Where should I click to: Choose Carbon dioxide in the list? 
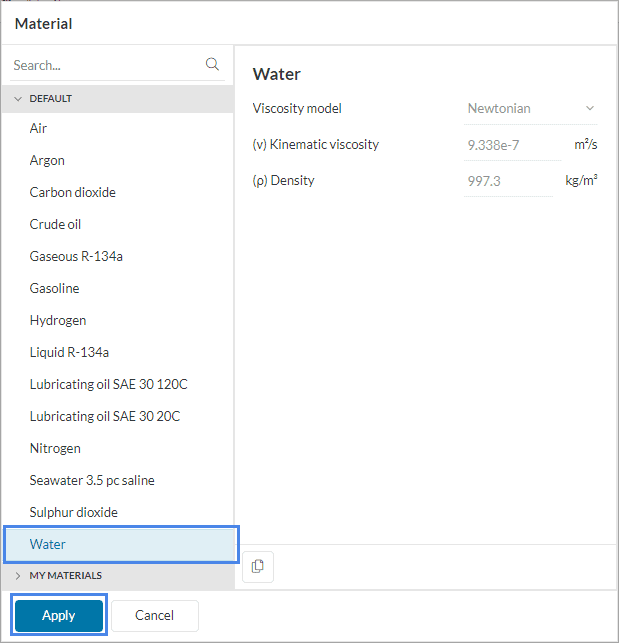[72, 192]
